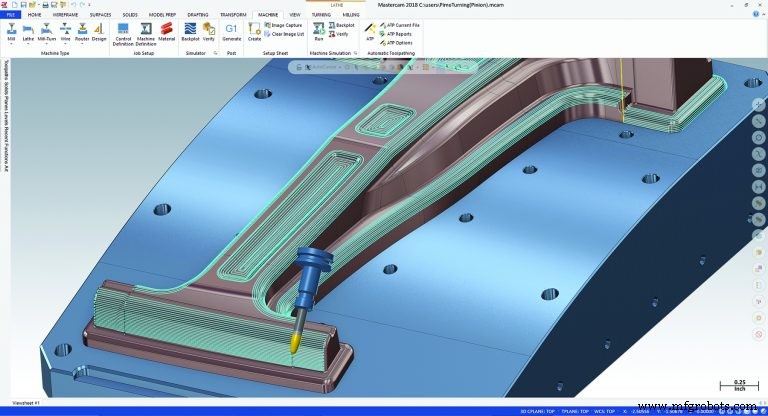Open Control Definition in Job Setup
The image size is (768, 416).
123,34
